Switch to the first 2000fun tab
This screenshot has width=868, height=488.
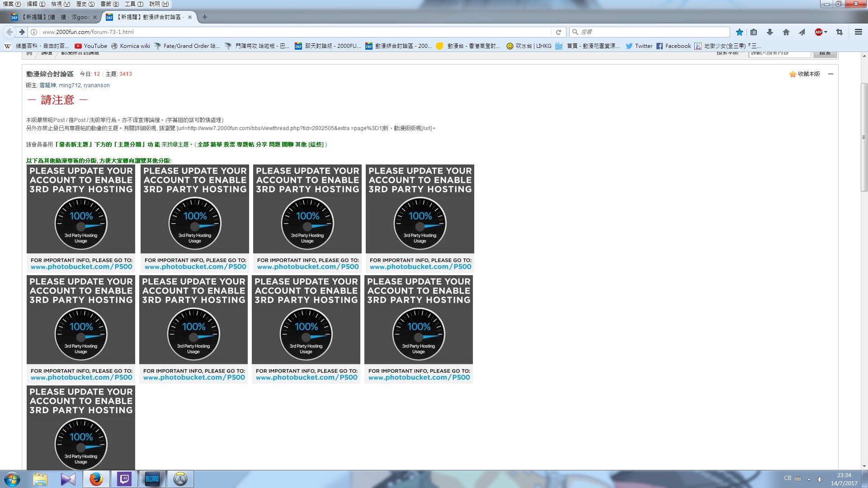pos(54,17)
